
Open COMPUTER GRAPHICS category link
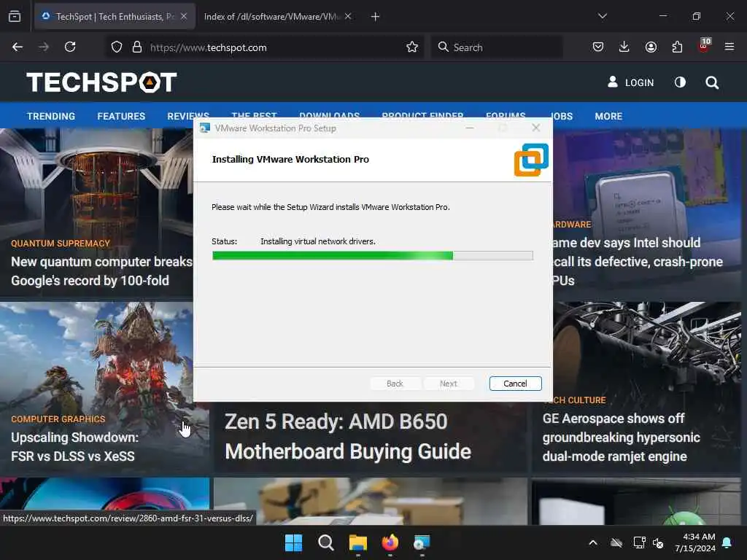tap(58, 419)
